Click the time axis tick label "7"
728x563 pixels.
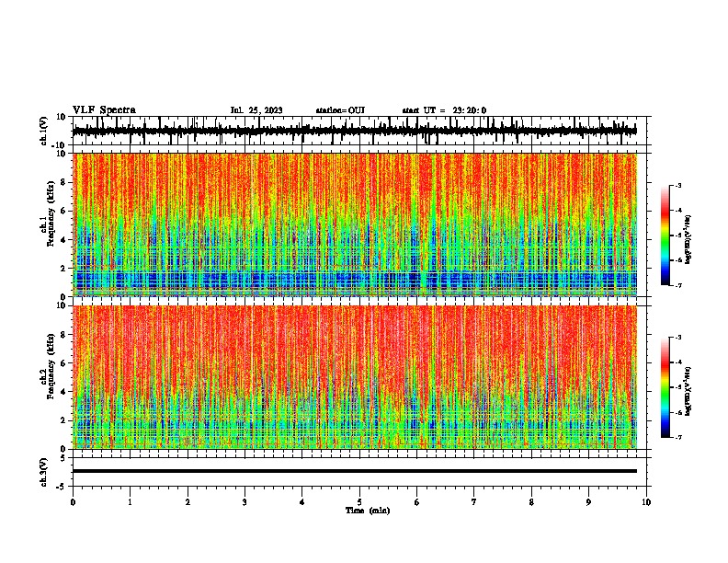point(474,502)
